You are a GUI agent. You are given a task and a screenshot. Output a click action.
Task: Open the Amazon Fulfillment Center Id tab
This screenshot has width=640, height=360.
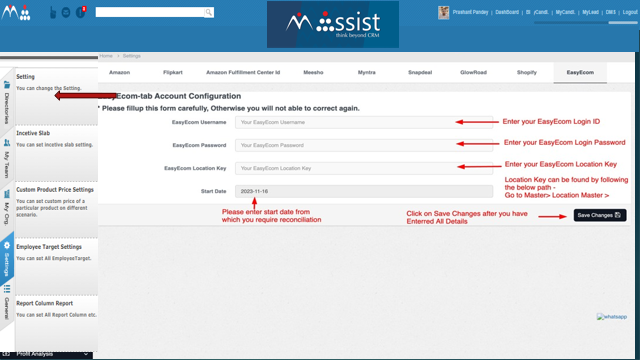pyautogui.click(x=243, y=72)
